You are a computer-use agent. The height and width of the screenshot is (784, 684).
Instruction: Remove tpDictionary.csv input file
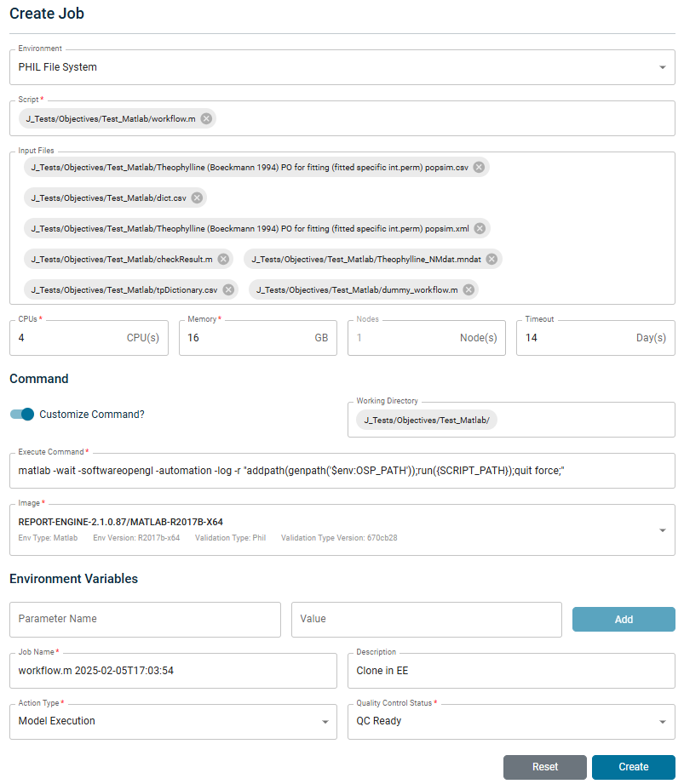228,290
